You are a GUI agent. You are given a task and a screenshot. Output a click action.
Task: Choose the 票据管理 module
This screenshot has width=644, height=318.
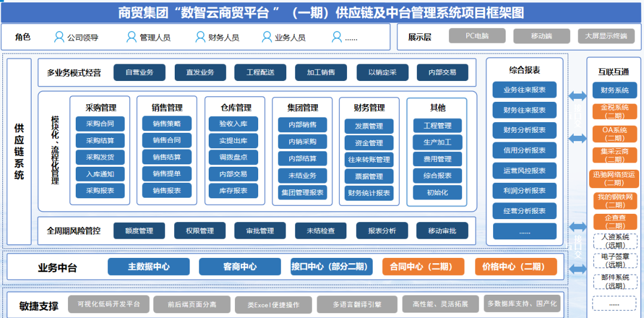369,176
